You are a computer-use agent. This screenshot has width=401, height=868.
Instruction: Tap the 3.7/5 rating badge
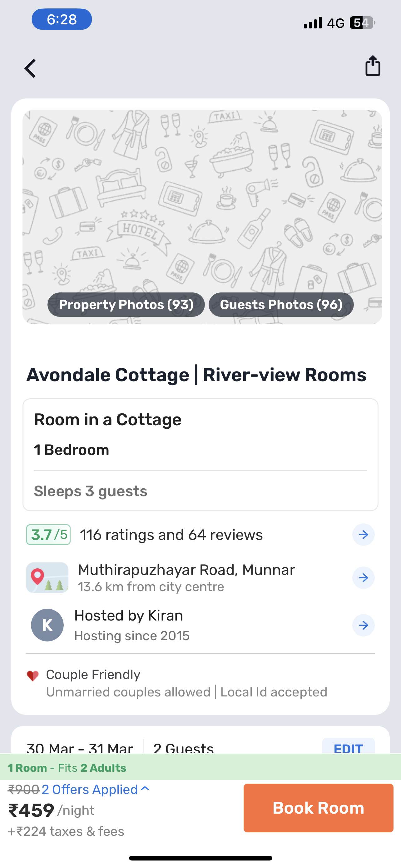(48, 535)
